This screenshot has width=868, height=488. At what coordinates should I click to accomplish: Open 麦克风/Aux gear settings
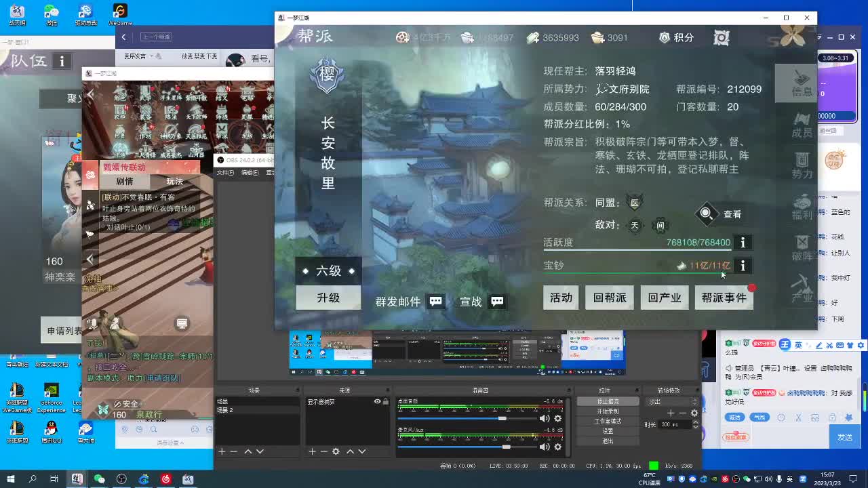pos(558,447)
